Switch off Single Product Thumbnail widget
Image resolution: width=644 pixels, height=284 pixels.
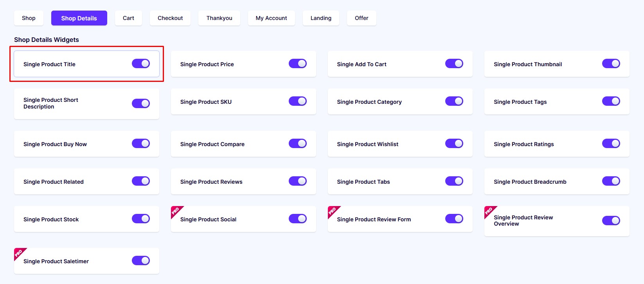tap(611, 63)
